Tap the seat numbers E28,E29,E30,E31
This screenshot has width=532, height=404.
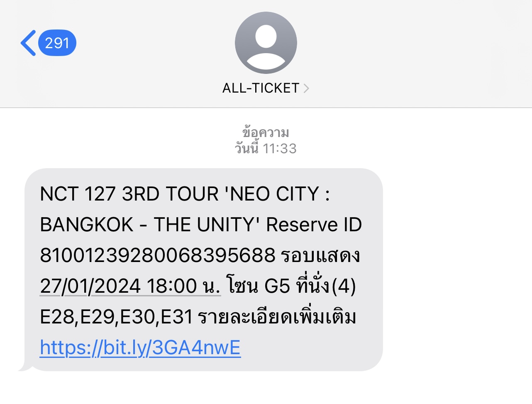116,317
